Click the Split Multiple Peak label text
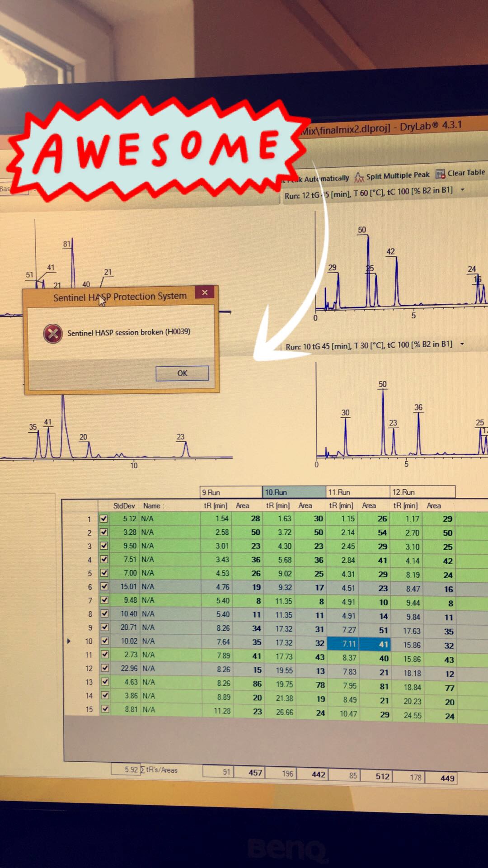488x868 pixels. click(x=398, y=175)
